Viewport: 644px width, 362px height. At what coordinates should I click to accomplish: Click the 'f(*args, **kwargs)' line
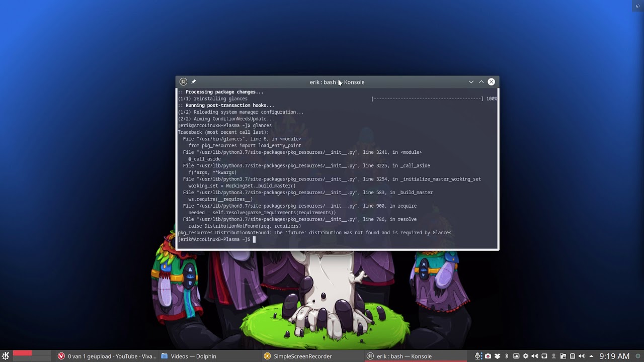212,172
